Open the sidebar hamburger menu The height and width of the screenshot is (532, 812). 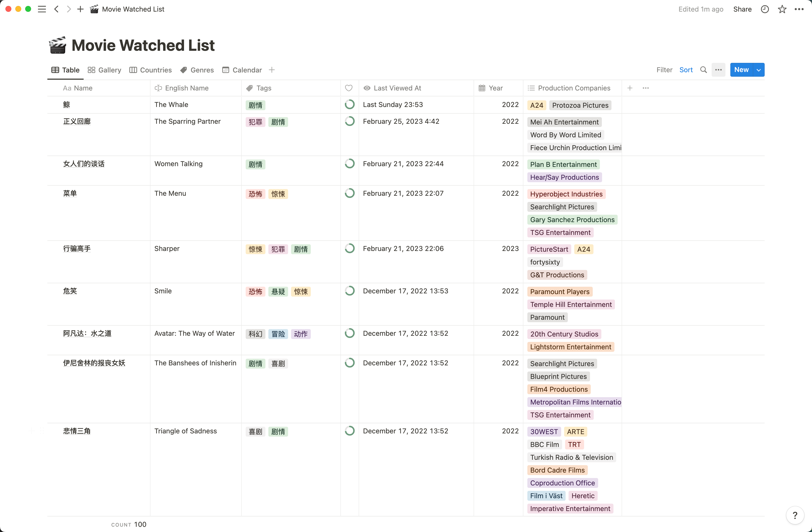pos(42,9)
